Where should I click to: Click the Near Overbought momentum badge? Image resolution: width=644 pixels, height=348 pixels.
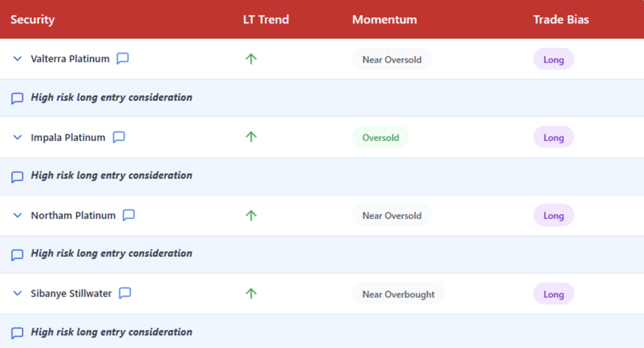point(398,294)
